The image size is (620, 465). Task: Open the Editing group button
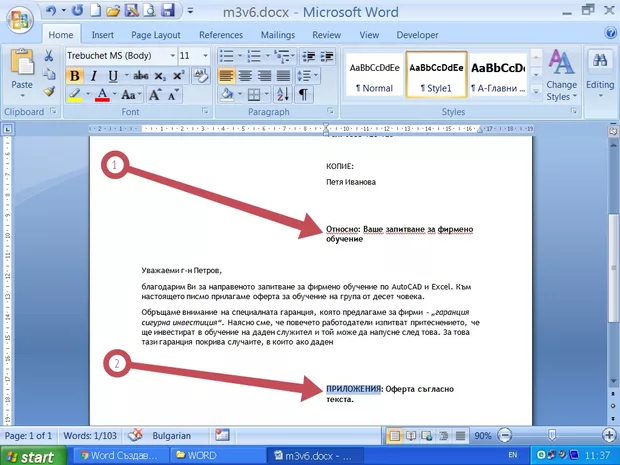click(600, 74)
